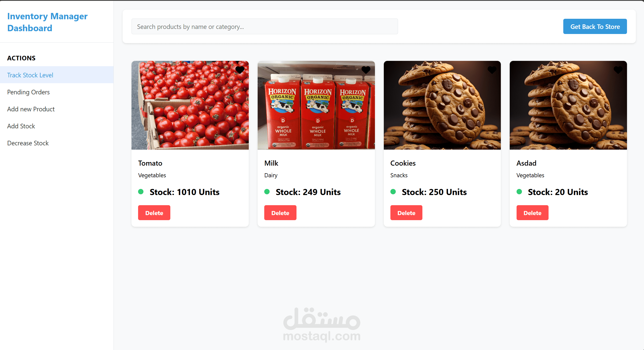Click green stock status dot for Tomato
Viewport: 644px width, 350px height.
(x=141, y=192)
